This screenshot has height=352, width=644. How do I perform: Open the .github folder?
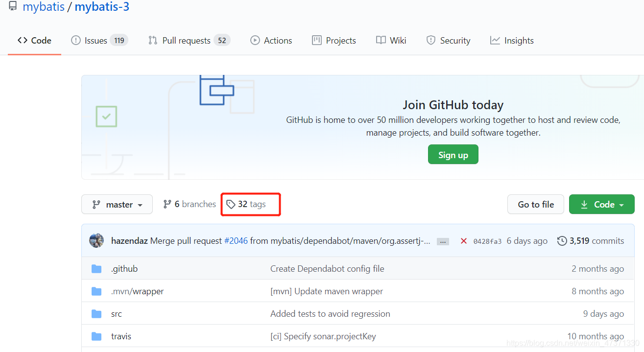click(x=124, y=269)
